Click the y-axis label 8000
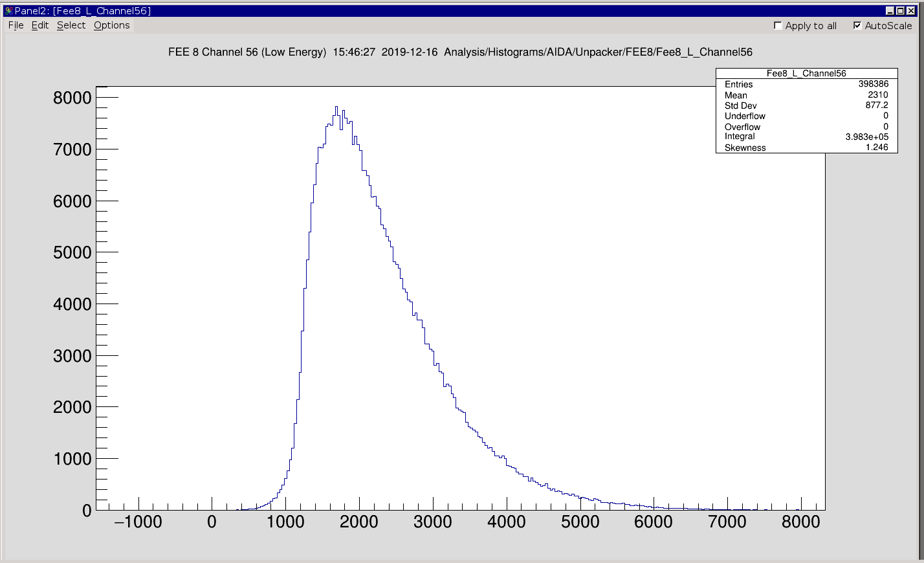924x563 pixels. tap(72, 98)
